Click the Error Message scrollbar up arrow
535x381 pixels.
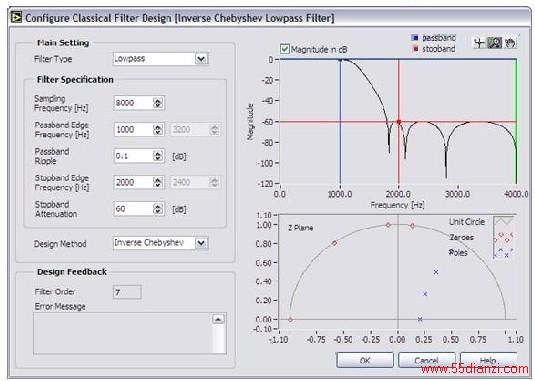click(x=218, y=319)
